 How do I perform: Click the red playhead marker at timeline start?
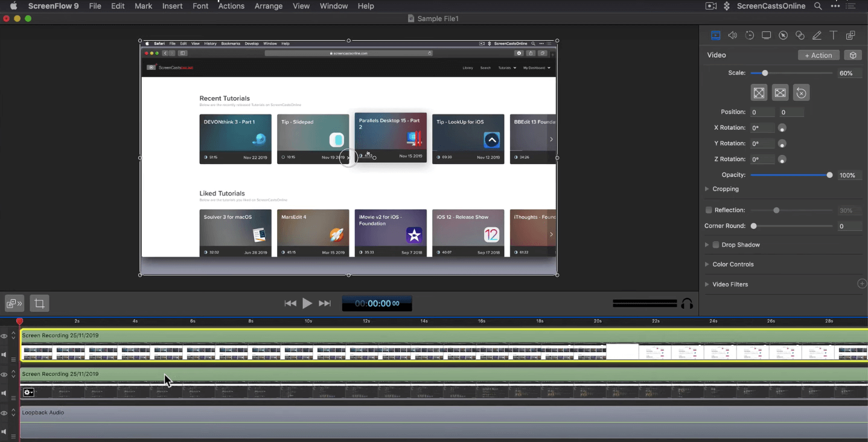(x=19, y=321)
